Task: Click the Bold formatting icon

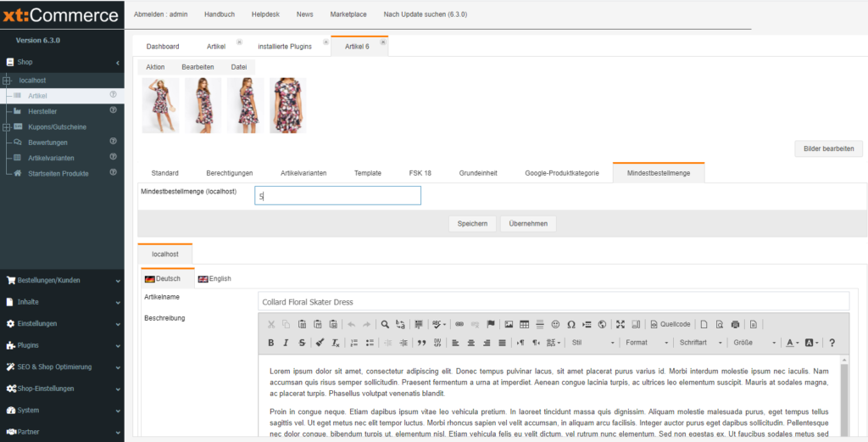Action: pyautogui.click(x=270, y=343)
